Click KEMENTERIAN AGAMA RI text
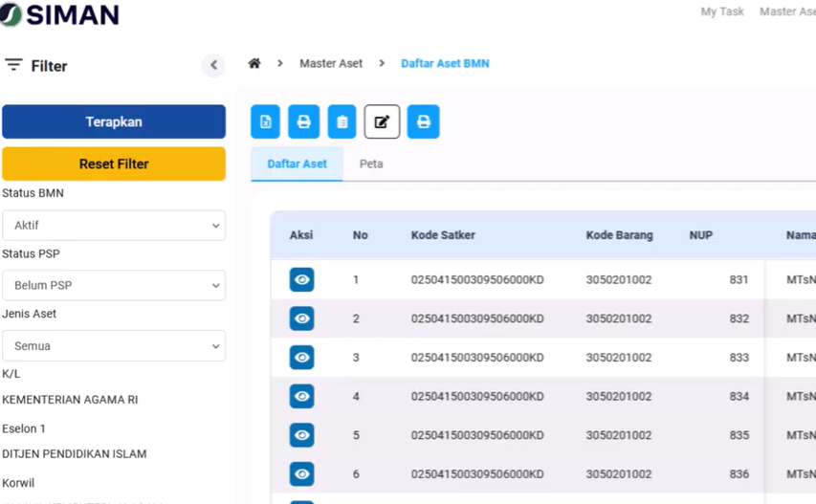Viewport: 816px width, 504px height. 70,400
